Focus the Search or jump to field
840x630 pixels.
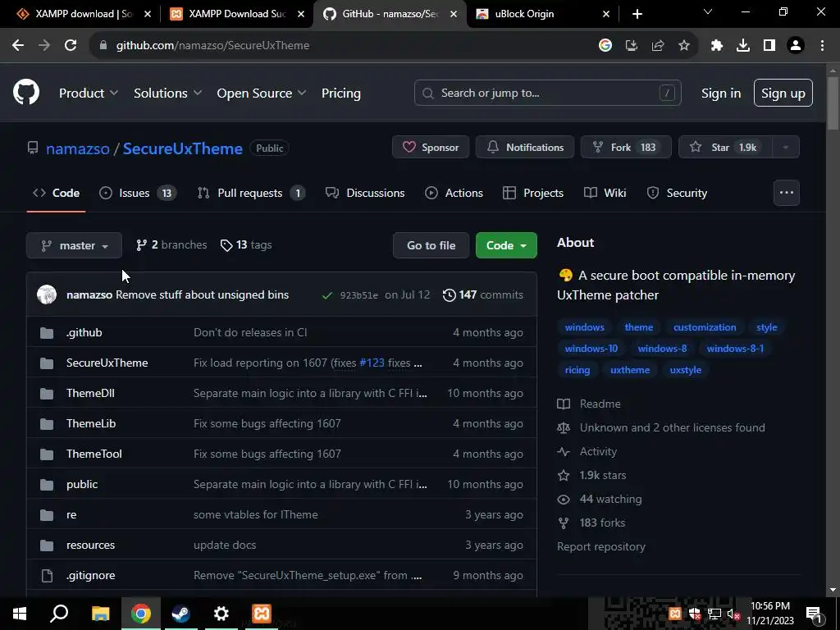coord(547,94)
